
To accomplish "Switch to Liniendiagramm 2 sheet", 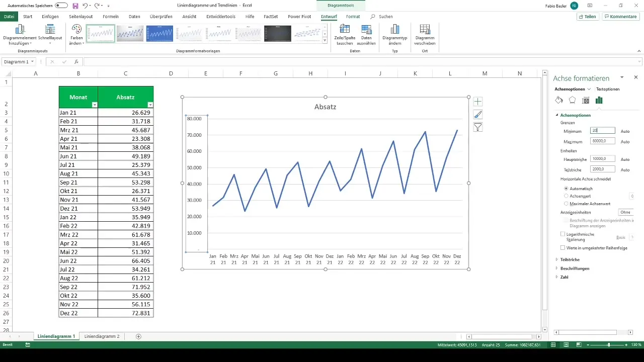I will click(x=102, y=336).
